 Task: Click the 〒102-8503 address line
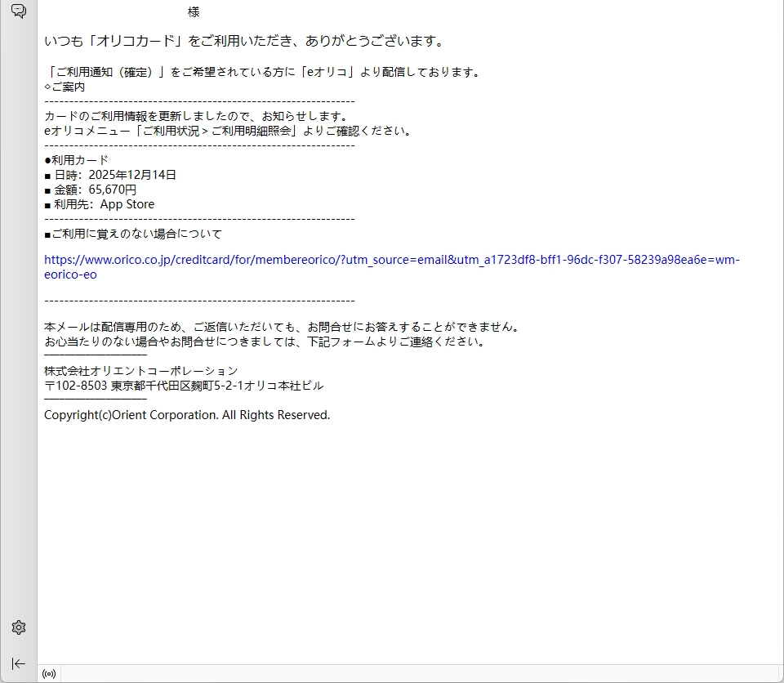click(184, 386)
